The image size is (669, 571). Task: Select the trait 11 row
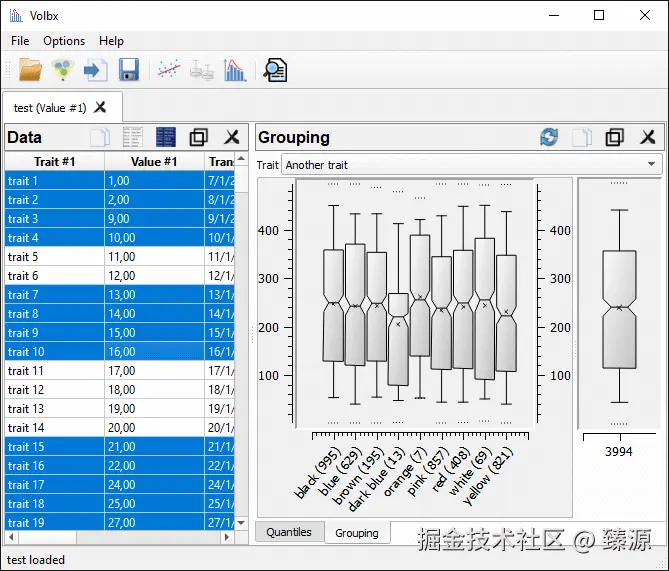(x=119, y=370)
